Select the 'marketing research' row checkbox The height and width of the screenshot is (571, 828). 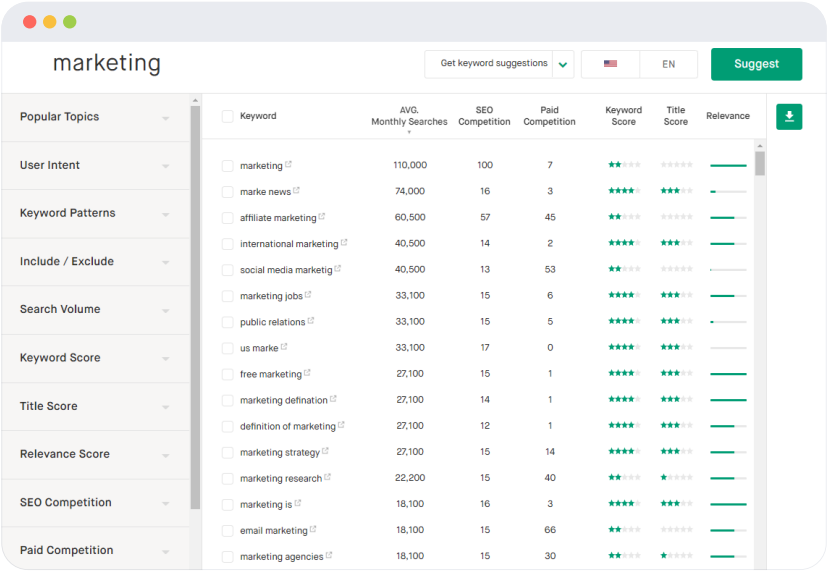point(228,479)
